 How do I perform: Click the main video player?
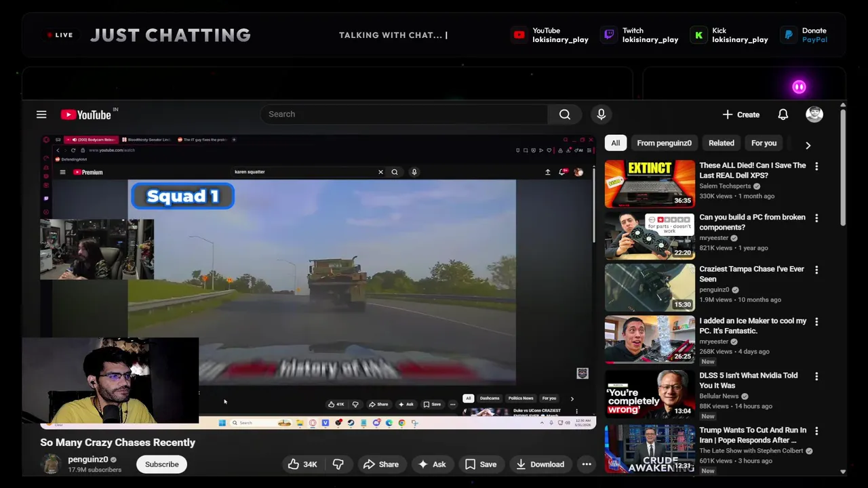(x=317, y=281)
